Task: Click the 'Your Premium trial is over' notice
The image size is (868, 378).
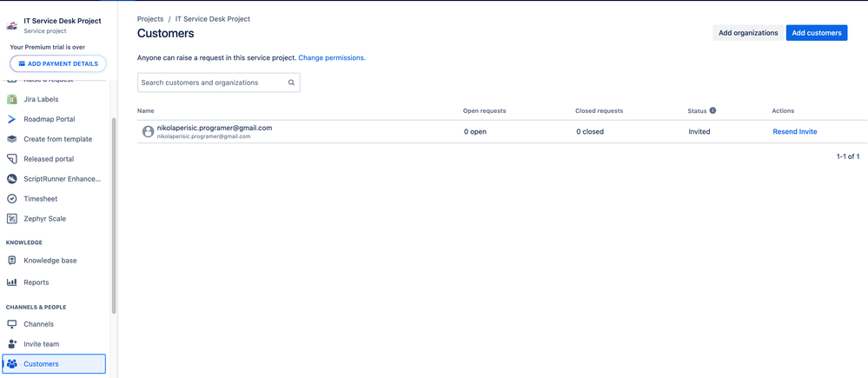Action: [48, 47]
